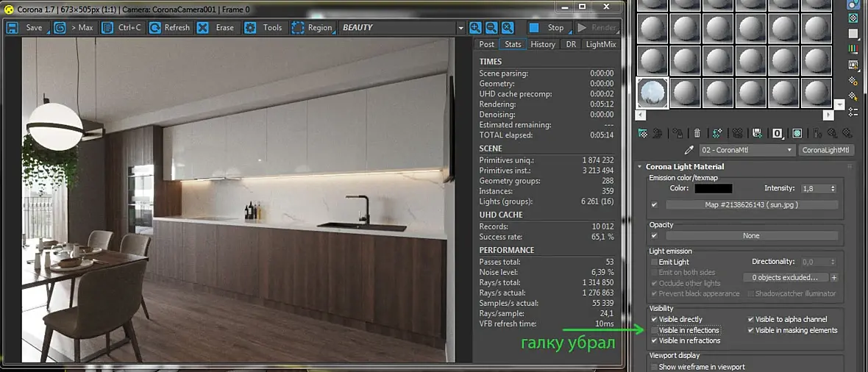Toggle Visible directly checkbox

coord(655,319)
